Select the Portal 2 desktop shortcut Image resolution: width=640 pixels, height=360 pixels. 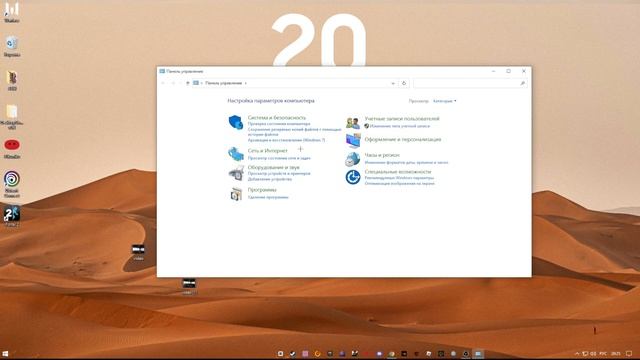12,216
